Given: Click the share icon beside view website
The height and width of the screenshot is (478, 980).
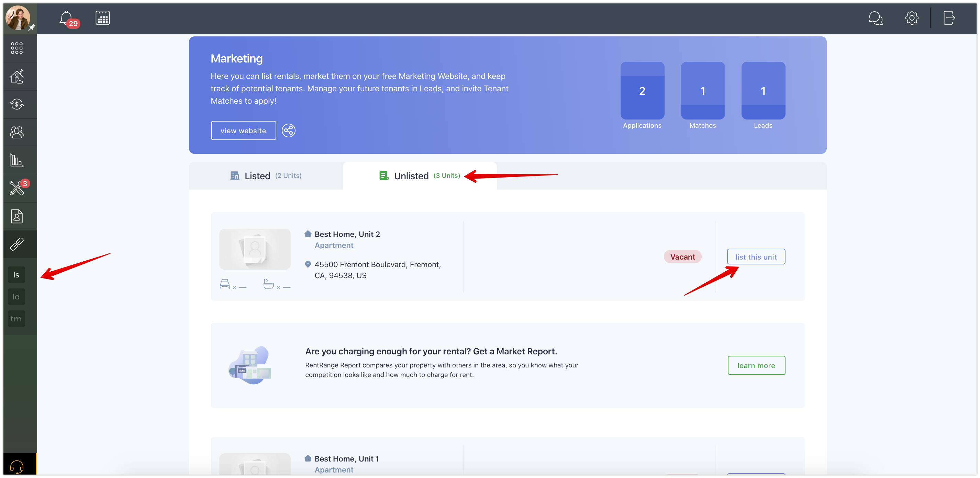Looking at the screenshot, I should pyautogui.click(x=288, y=130).
